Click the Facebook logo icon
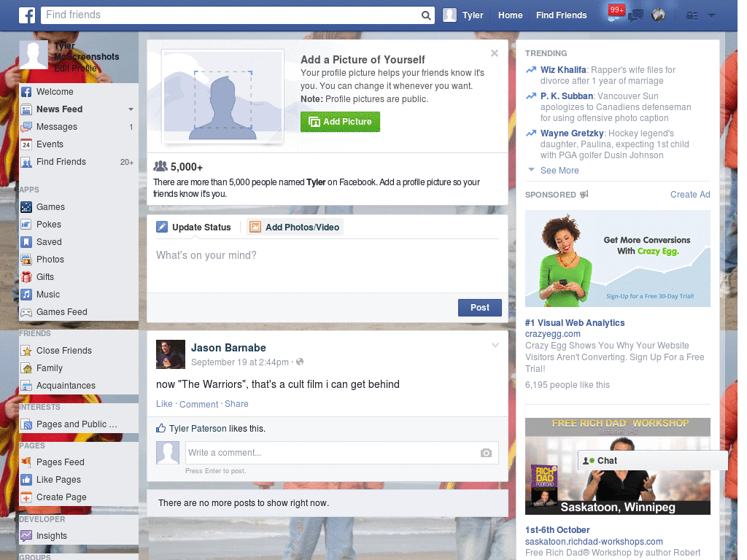 coord(27,15)
